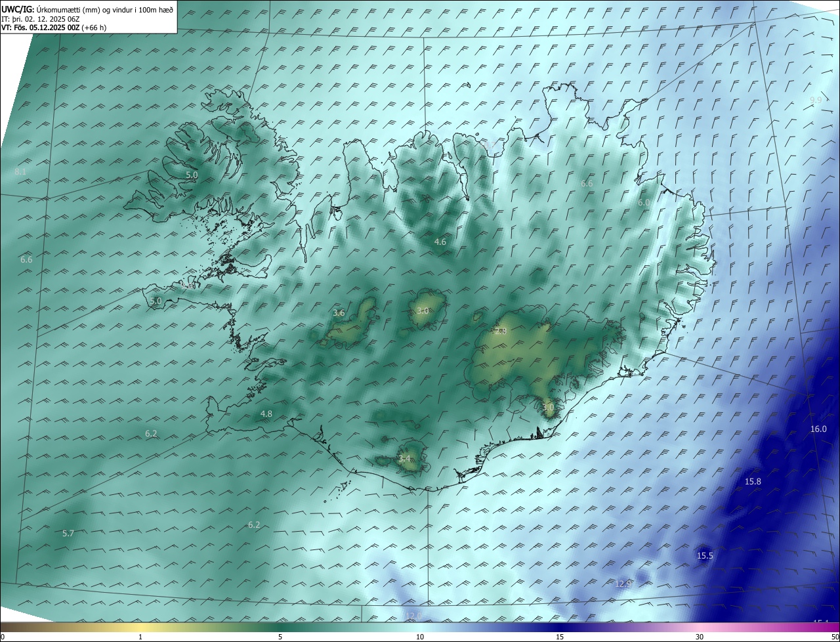
Task: Select the initial time line 'IT: þri. 02. 12. 2025 06Z'
Action: [40, 19]
